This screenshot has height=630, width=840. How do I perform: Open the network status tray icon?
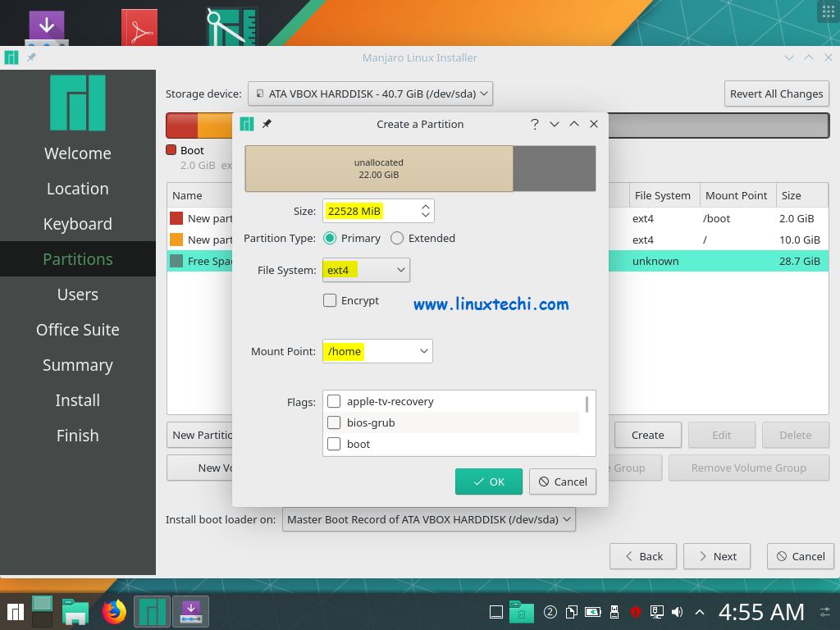[x=656, y=611]
